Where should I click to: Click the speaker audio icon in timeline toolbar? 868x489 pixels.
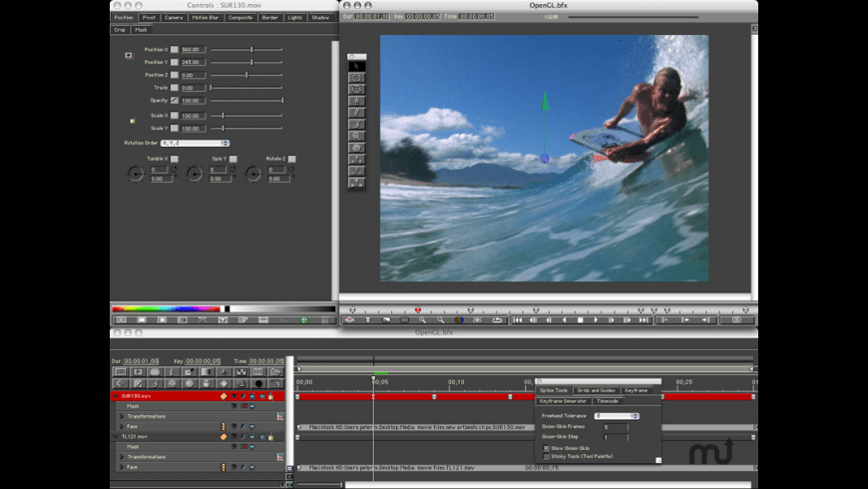coord(120,383)
